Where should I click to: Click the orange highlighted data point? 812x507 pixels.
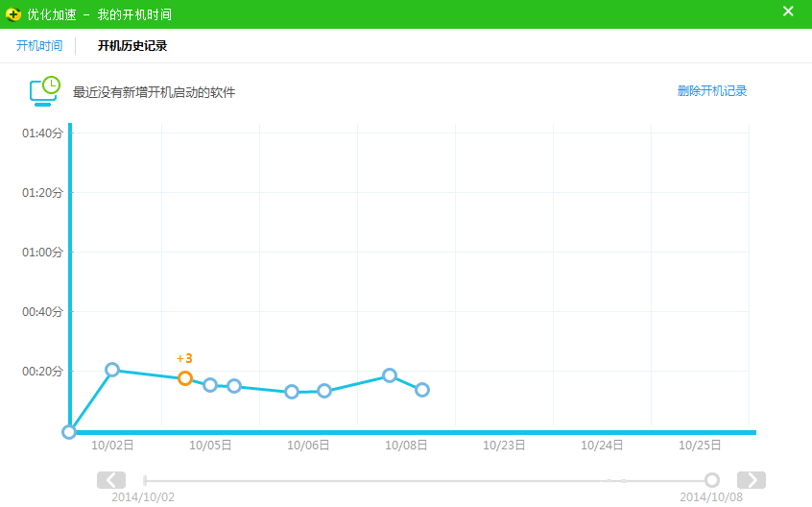185,378
